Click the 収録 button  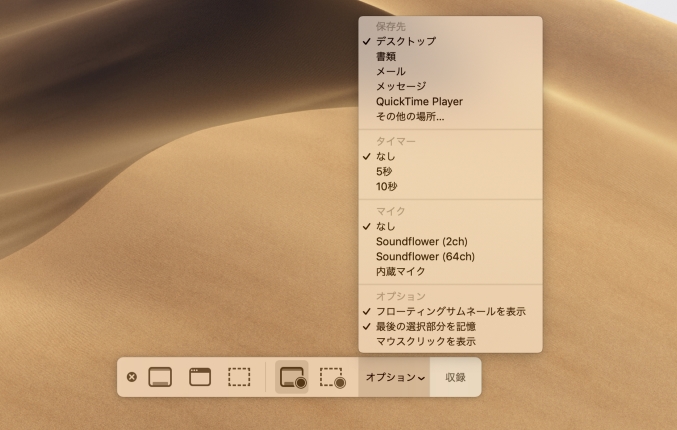(456, 377)
